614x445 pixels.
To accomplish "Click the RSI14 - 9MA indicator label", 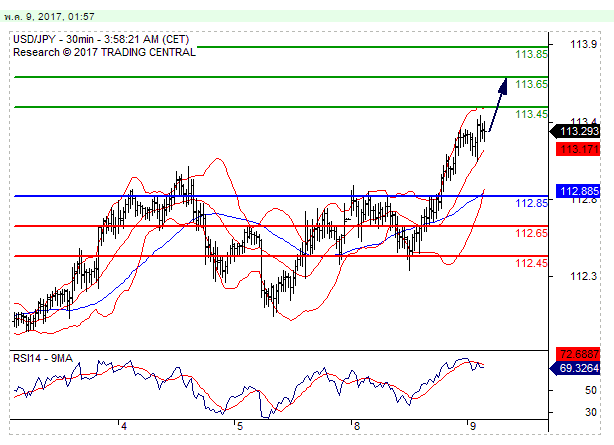I will (43, 358).
